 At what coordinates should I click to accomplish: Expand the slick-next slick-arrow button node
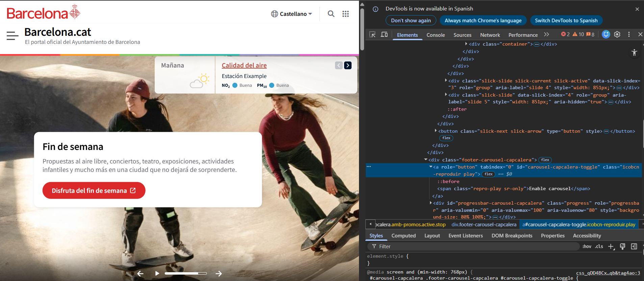pos(436,131)
